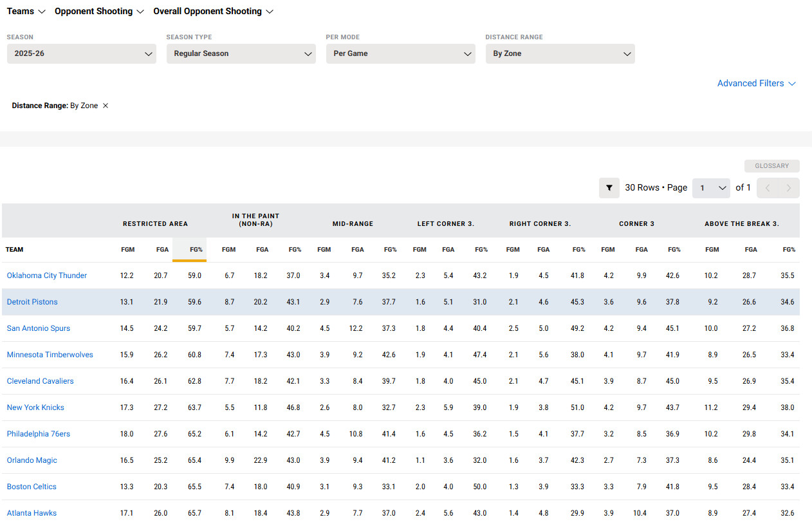
Task: Sort by Above the Break 3 FGM column
Action: pyautogui.click(x=712, y=250)
